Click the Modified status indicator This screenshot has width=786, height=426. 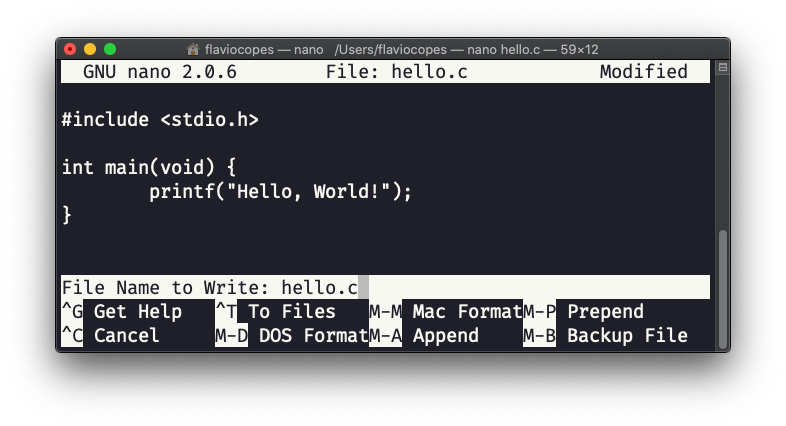pos(643,72)
